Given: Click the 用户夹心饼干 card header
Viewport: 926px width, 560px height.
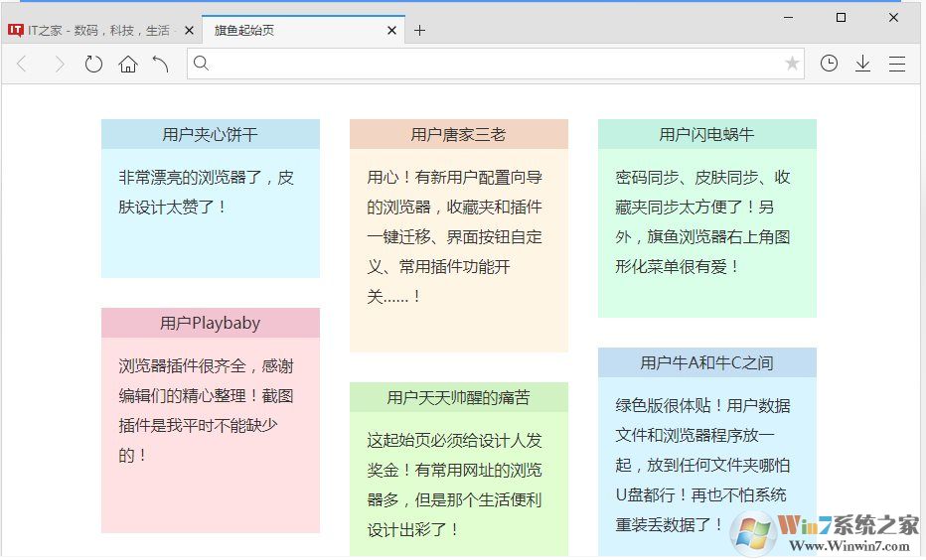Looking at the screenshot, I should tap(211, 135).
